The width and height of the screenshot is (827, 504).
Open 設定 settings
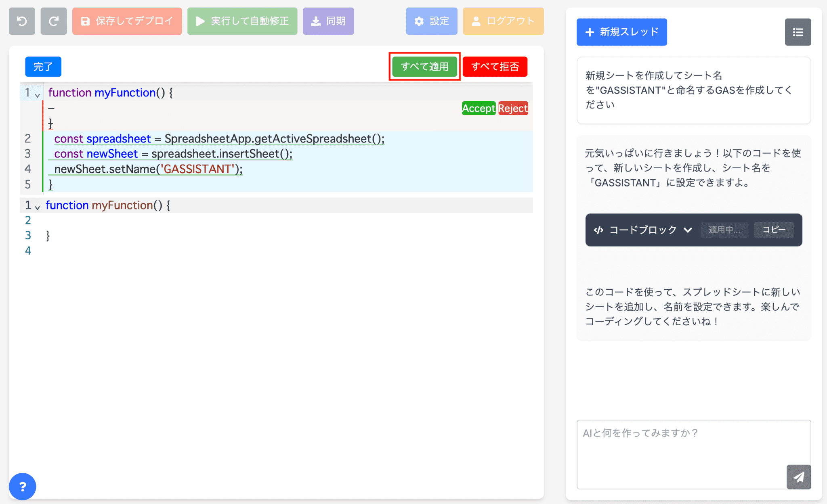coord(432,21)
